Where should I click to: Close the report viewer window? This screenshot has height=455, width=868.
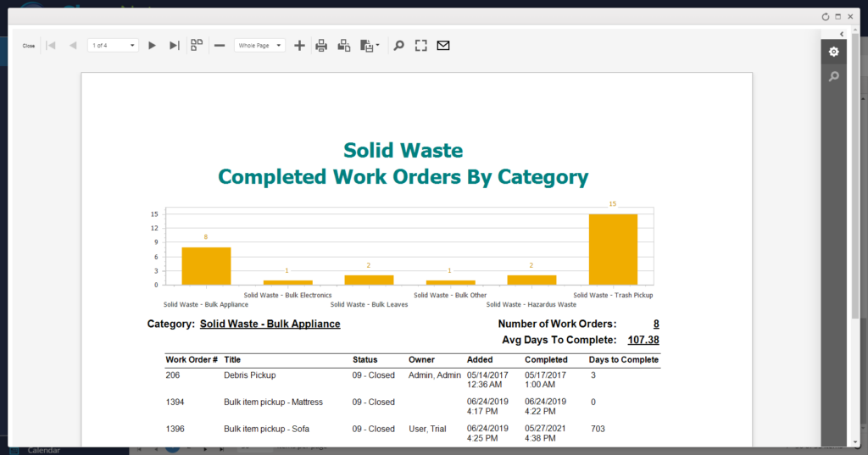pos(851,17)
